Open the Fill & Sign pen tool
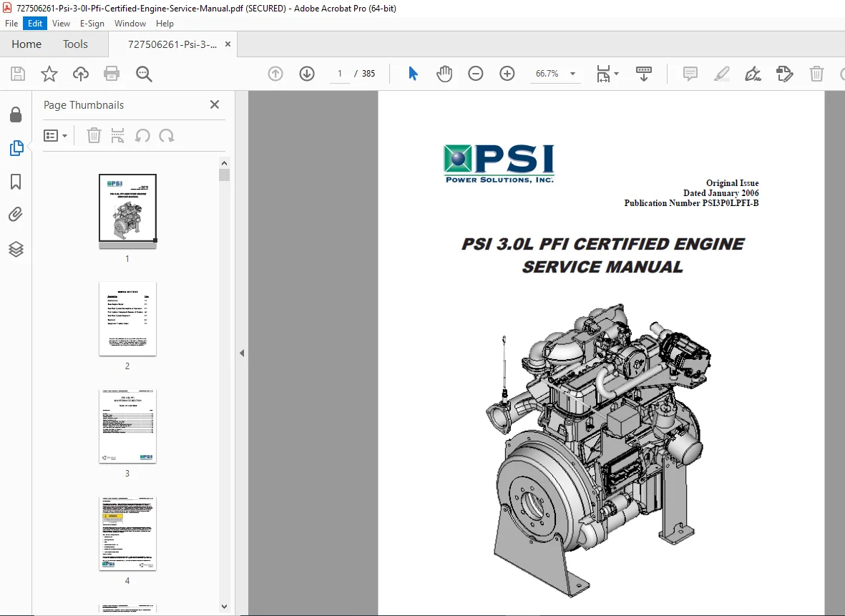Viewport: 845px width, 616px height. tap(753, 74)
